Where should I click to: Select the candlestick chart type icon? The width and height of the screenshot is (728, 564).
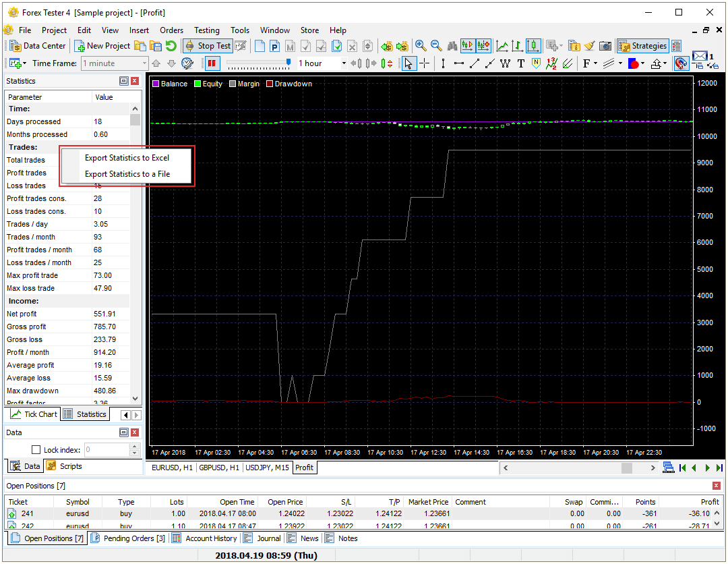[x=533, y=45]
